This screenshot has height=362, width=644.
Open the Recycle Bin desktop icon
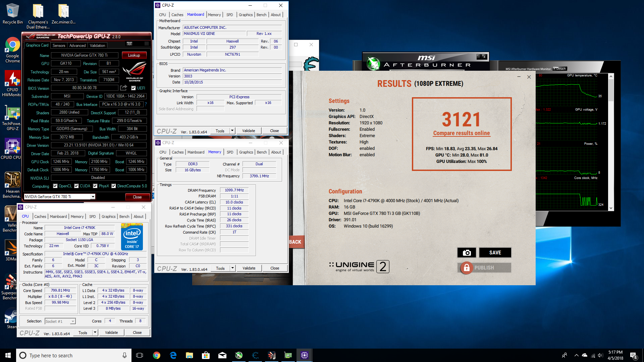tap(13, 14)
